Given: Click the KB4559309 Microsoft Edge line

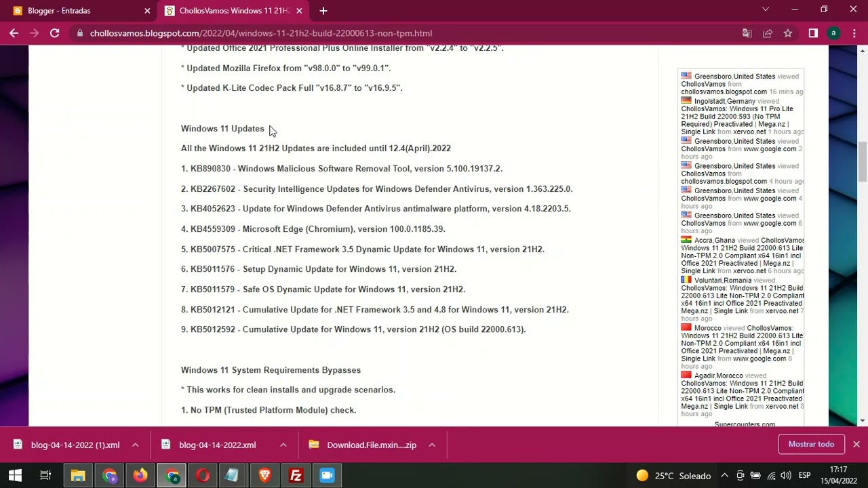Looking at the screenshot, I should click(x=313, y=229).
